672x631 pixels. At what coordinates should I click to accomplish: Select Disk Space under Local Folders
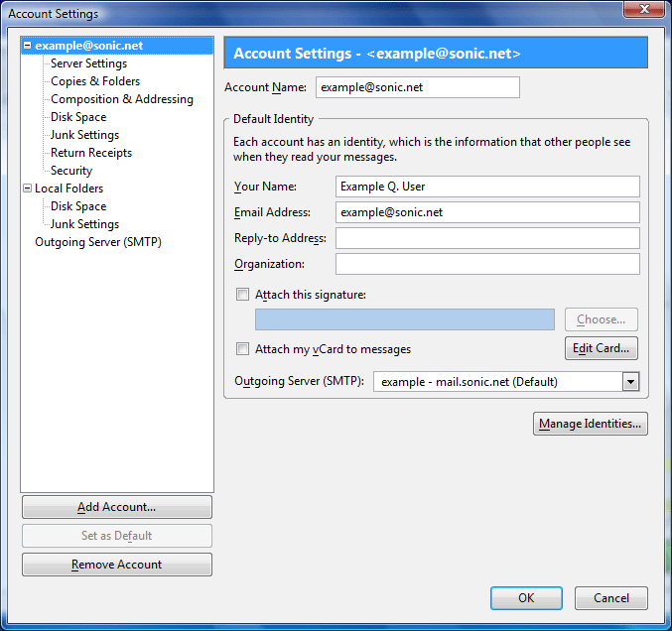point(78,206)
